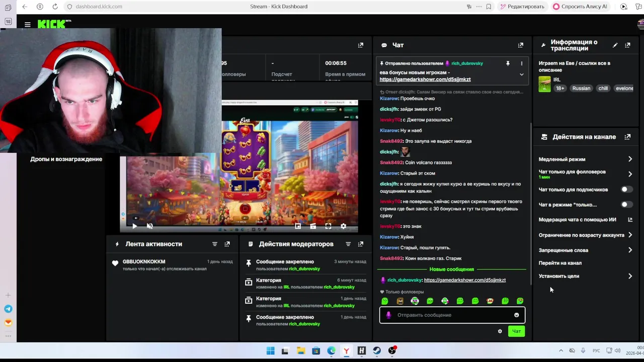This screenshot has height=362, width=644.
Task: Filter the activity feed
Action: tap(215, 244)
